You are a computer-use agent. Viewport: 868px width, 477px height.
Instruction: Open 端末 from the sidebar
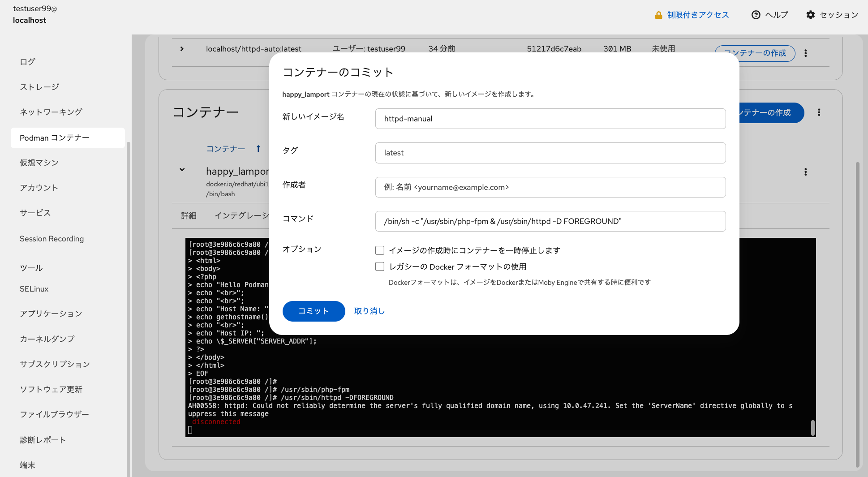click(27, 465)
